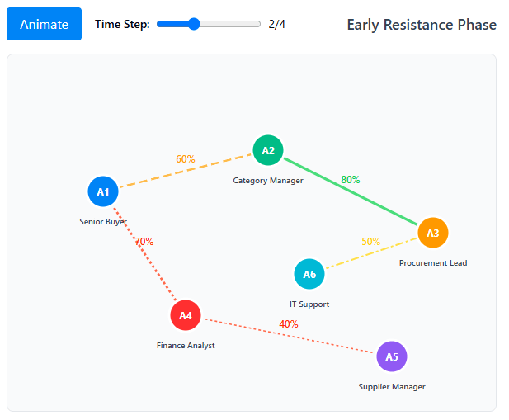The width and height of the screenshot is (509, 420).
Task: Select the teal A6 node
Action: point(309,274)
